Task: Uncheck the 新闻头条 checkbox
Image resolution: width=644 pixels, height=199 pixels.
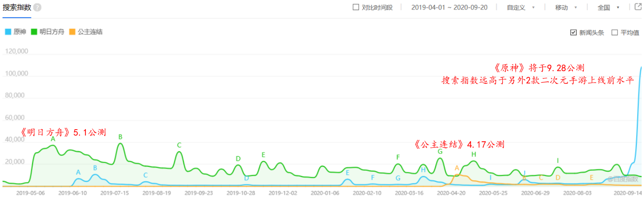Action: tap(574, 33)
